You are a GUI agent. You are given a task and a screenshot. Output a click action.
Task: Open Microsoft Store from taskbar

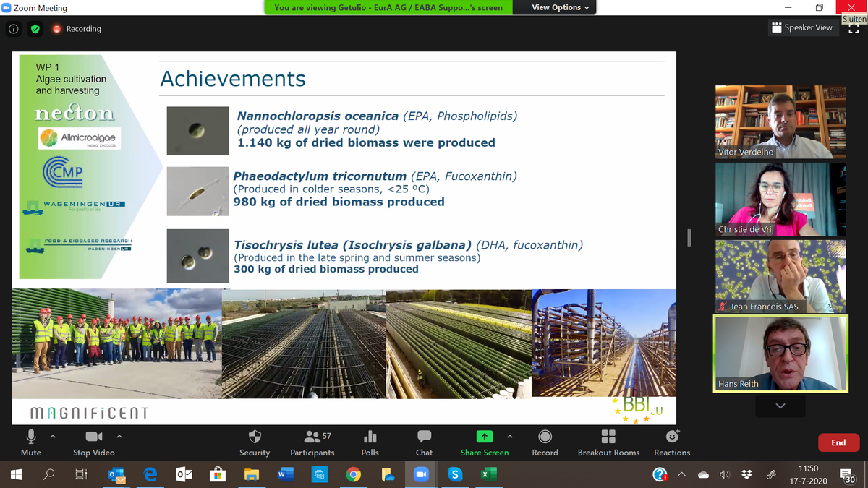tap(217, 474)
